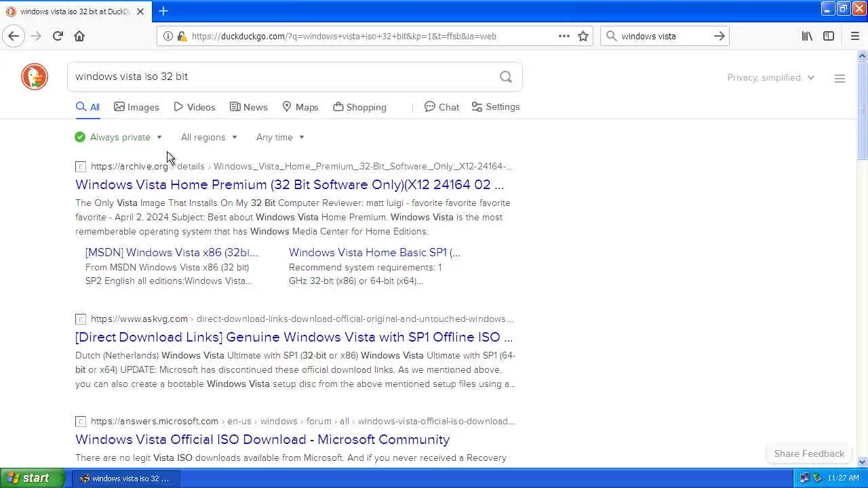Click the DuckDuckGo search magnifier button

click(x=506, y=77)
